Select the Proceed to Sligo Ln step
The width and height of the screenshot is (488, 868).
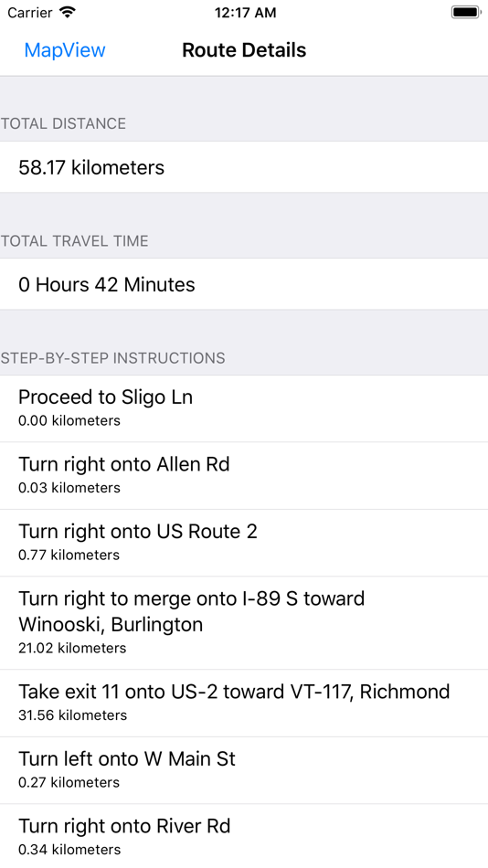click(244, 408)
